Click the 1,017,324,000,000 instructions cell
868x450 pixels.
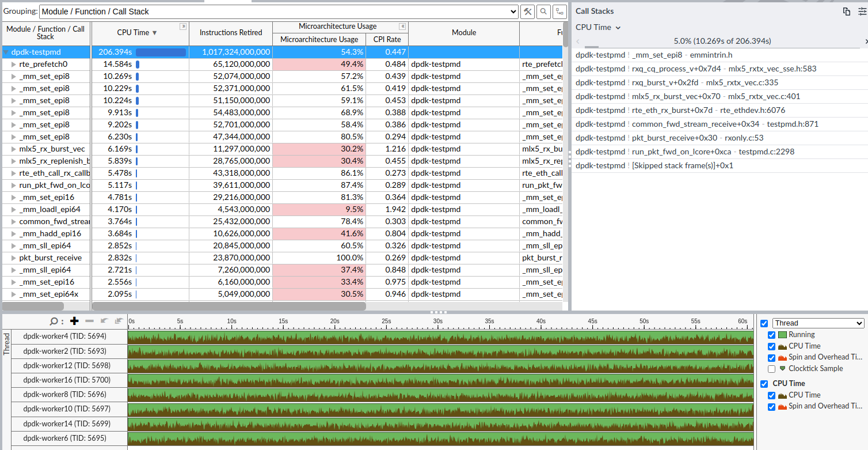(231, 52)
